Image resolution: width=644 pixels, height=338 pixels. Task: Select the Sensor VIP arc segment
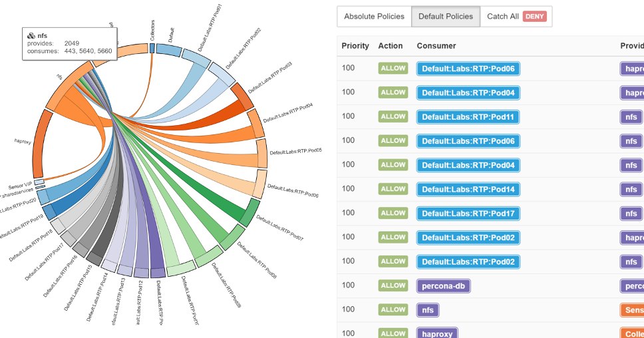[39, 182]
